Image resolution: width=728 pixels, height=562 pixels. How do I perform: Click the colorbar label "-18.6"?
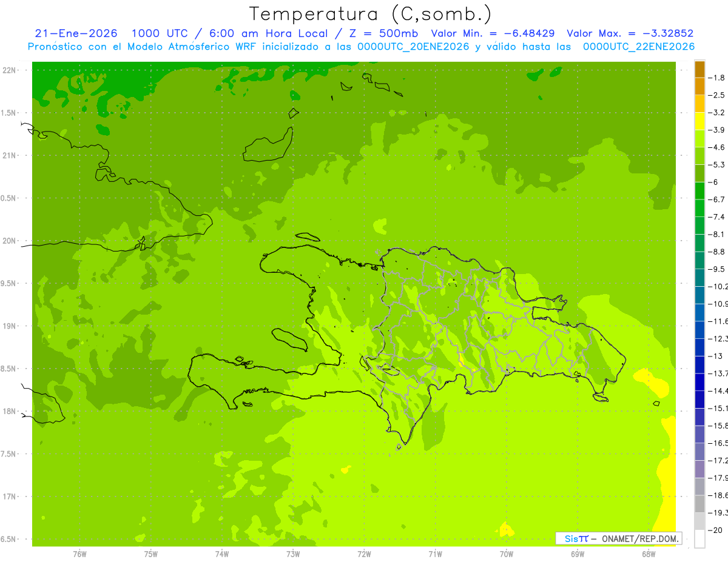tap(718, 496)
